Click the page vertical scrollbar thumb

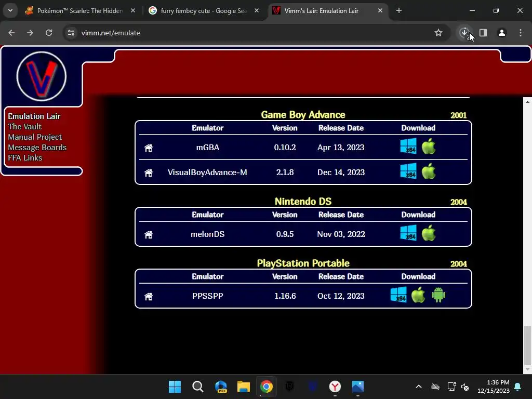(x=527, y=345)
